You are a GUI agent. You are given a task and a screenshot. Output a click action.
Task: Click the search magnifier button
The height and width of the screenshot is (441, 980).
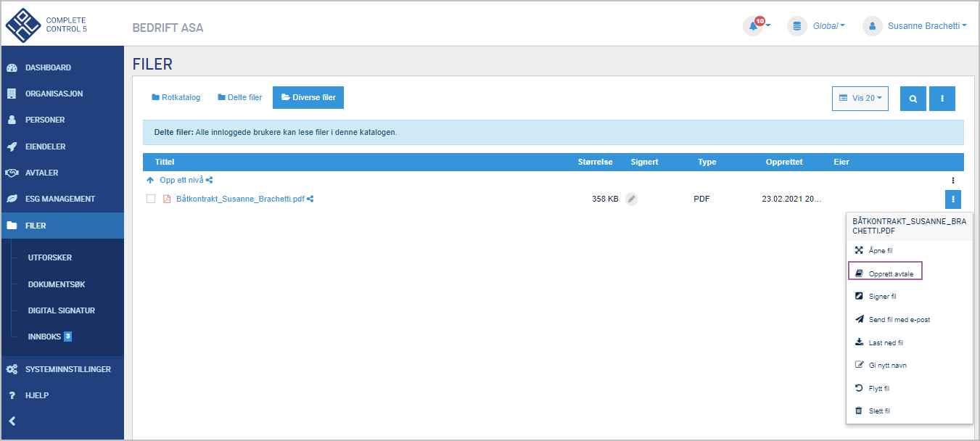pos(913,98)
